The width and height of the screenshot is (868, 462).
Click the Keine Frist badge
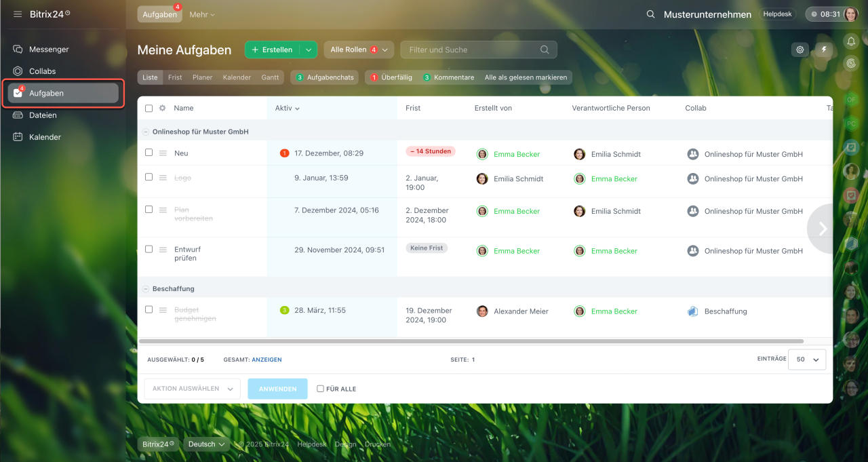(x=427, y=248)
